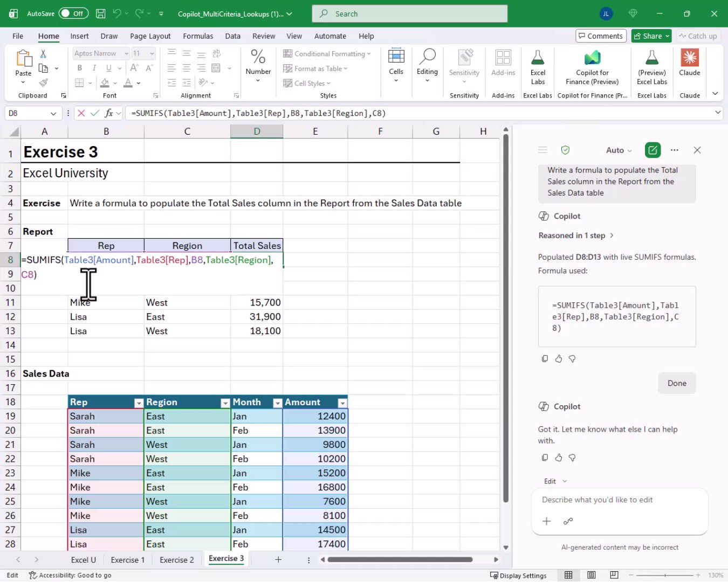Click the Share button
Screen dimensions: 728x582
(x=651, y=36)
